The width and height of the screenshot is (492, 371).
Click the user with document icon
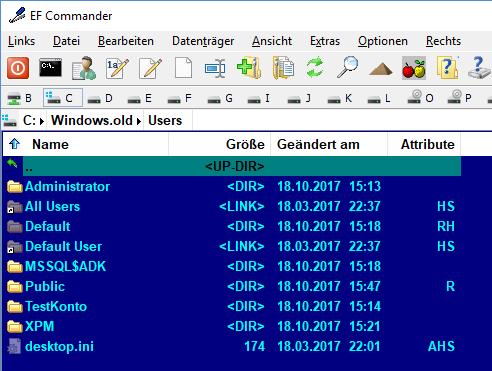(x=84, y=68)
